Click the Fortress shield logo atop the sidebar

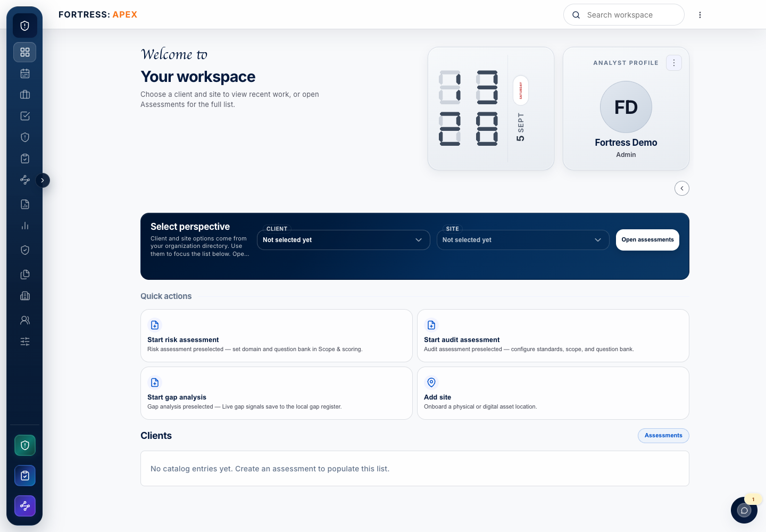point(25,26)
